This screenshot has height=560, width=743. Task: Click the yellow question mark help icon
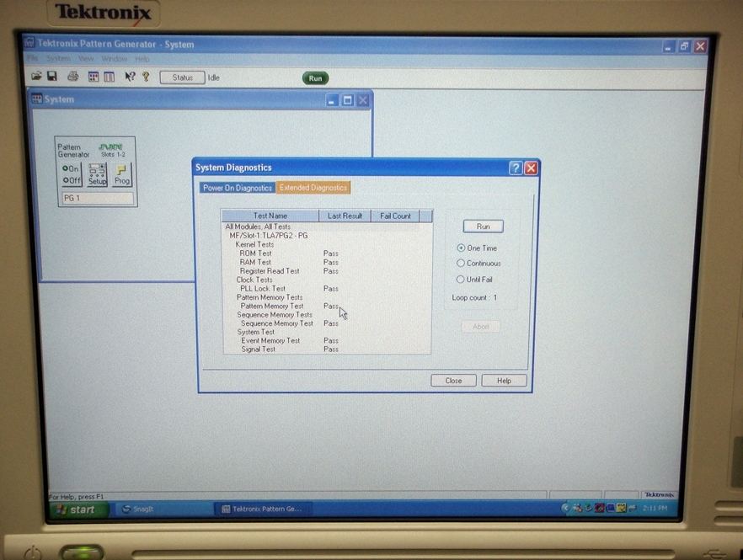pos(146,77)
